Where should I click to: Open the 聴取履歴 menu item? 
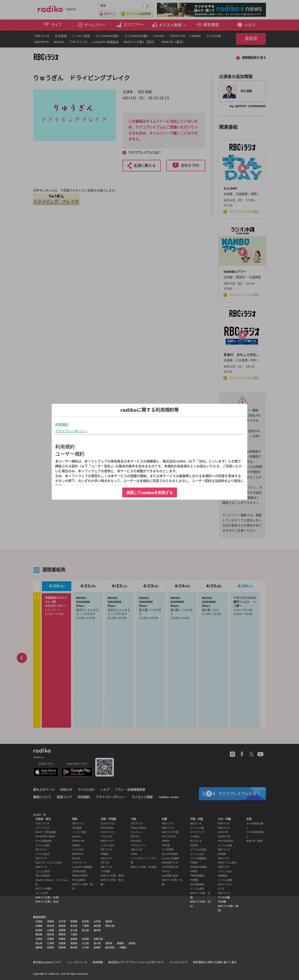(x=208, y=25)
